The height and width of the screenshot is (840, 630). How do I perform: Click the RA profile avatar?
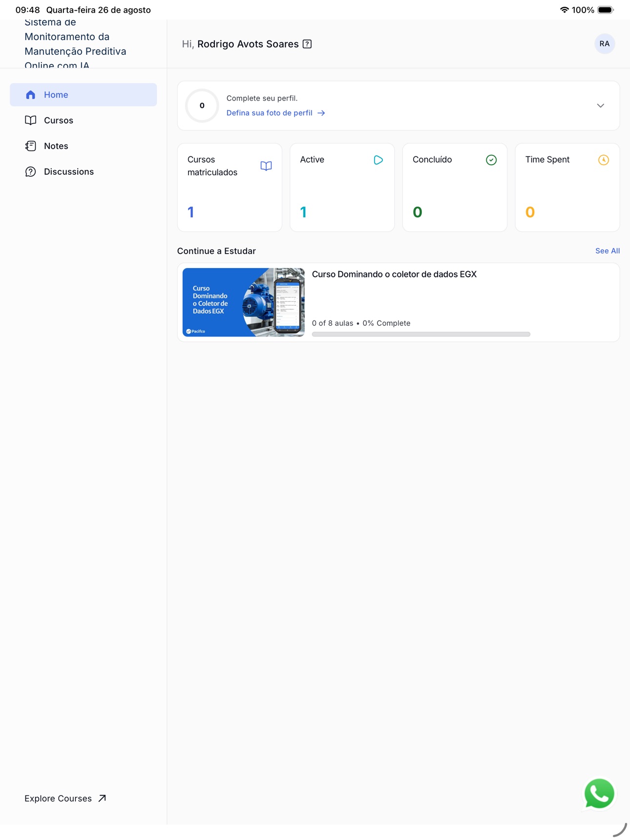pos(604,44)
